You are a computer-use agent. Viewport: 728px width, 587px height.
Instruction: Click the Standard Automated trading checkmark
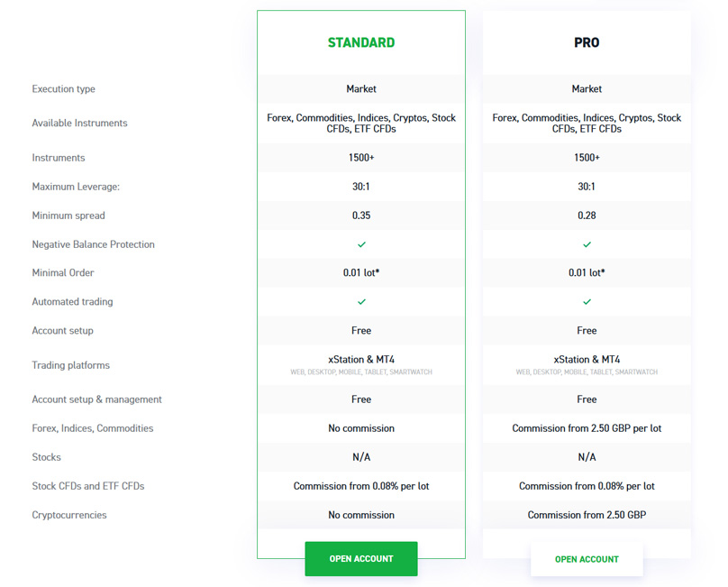tap(361, 302)
